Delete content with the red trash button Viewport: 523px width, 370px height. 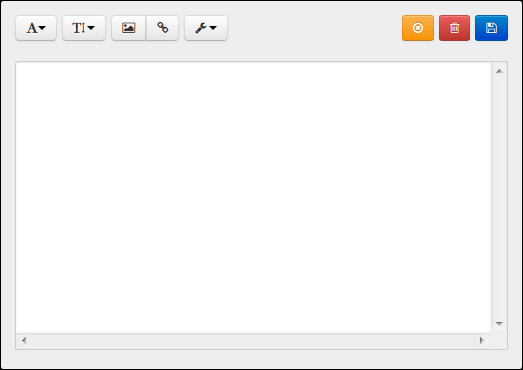point(454,28)
